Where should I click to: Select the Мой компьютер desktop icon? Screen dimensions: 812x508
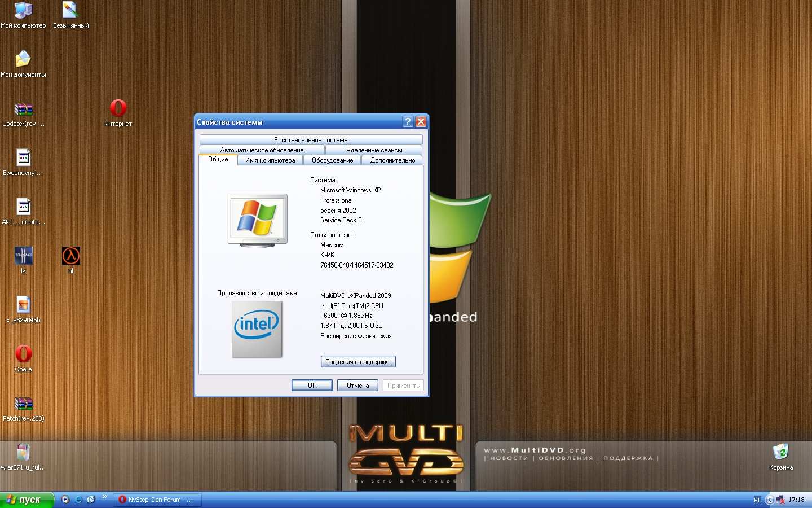click(x=23, y=11)
